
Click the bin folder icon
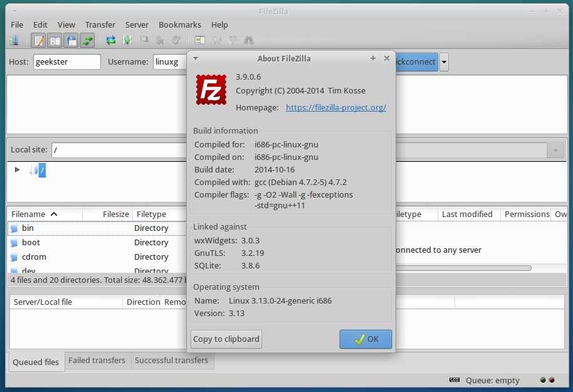pyautogui.click(x=14, y=228)
